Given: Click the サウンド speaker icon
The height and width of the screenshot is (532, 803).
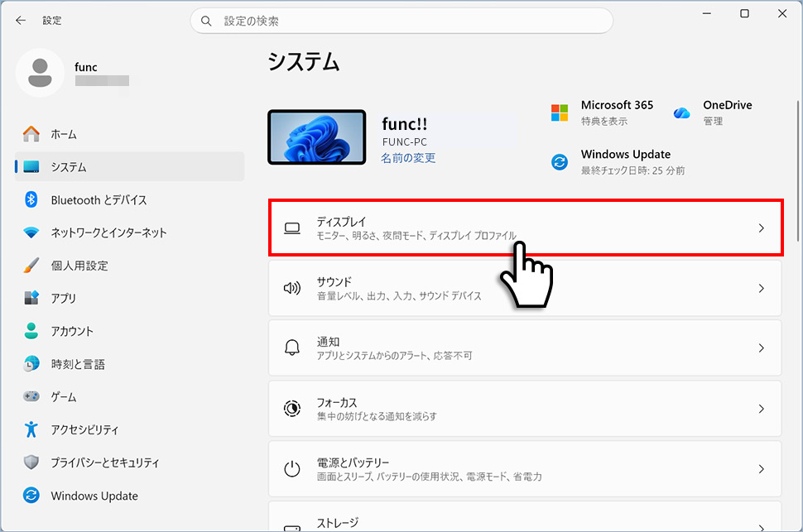Looking at the screenshot, I should tap(292, 288).
